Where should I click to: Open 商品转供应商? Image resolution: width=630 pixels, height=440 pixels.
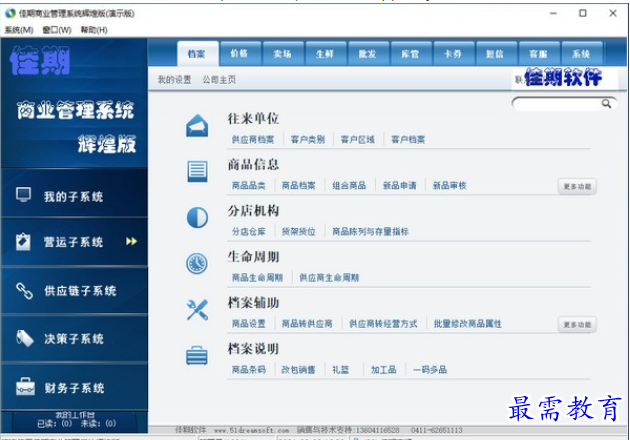(307, 323)
